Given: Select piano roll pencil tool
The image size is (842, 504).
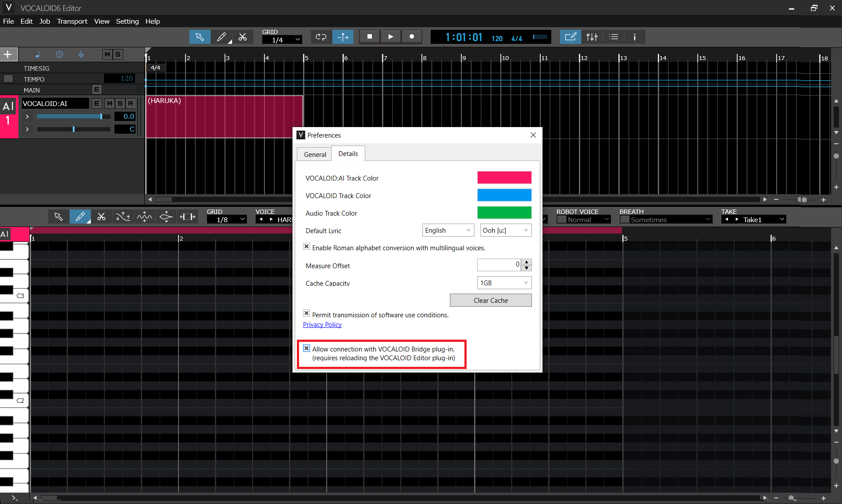Looking at the screenshot, I should (80, 217).
